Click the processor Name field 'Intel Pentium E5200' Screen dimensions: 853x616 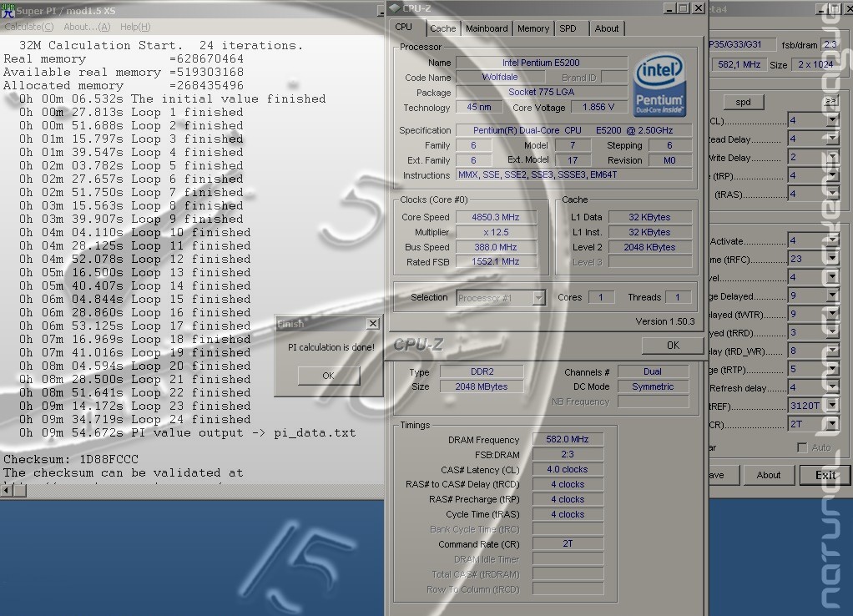pyautogui.click(x=542, y=63)
